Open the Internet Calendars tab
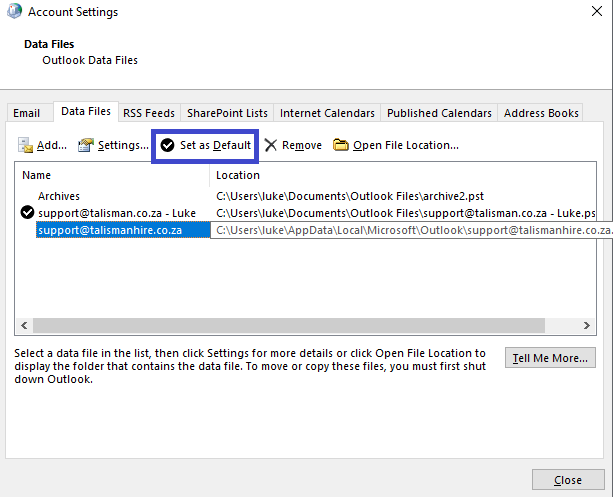 click(327, 113)
